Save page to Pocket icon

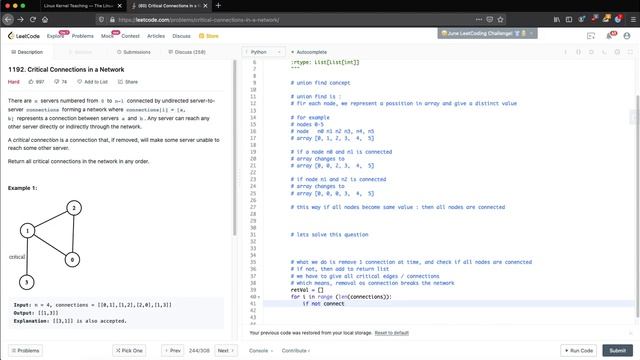pos(489,20)
